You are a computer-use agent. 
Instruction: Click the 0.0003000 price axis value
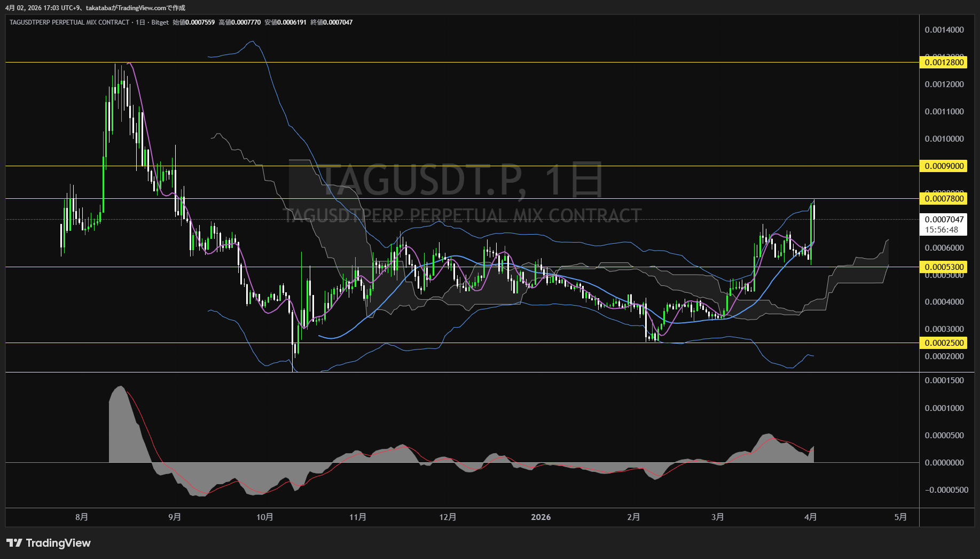point(944,329)
